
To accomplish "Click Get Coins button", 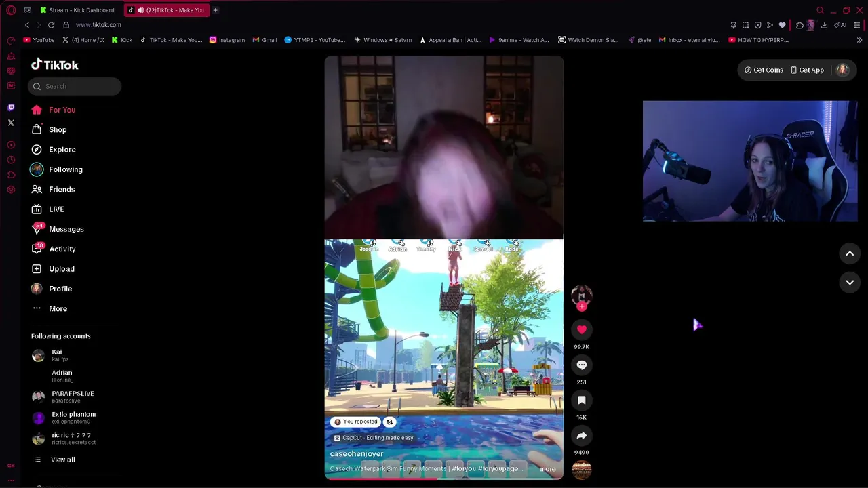I will [764, 70].
